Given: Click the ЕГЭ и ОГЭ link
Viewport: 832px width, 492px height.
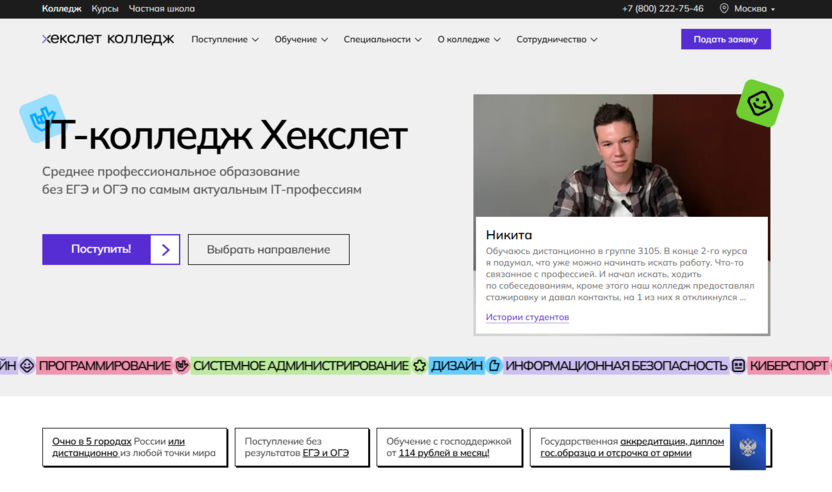Looking at the screenshot, I should (x=326, y=453).
